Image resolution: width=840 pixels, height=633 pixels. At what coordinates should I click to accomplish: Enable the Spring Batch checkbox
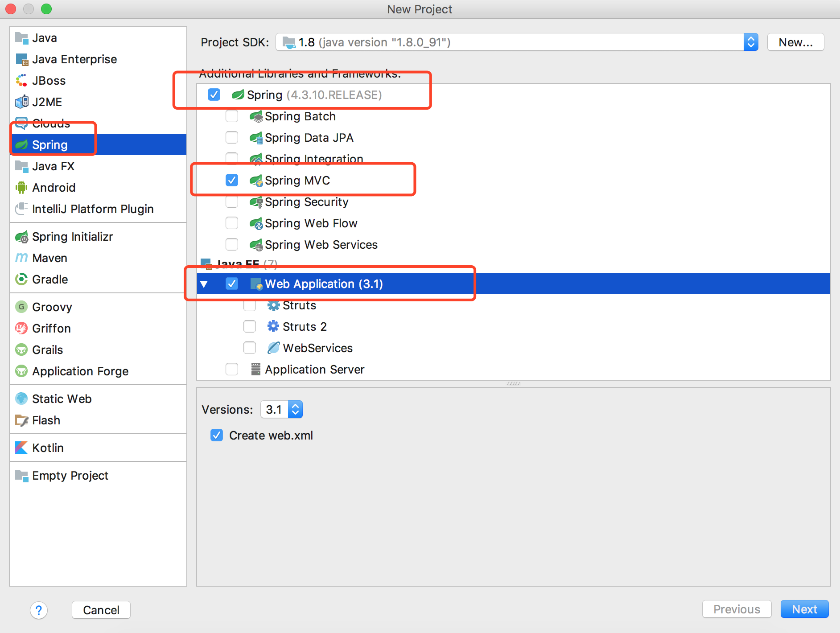coord(232,116)
